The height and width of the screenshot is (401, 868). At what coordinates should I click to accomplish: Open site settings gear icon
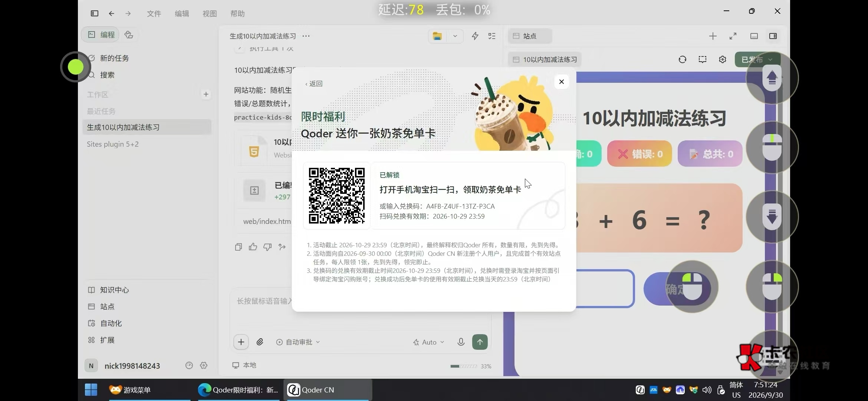(723, 59)
